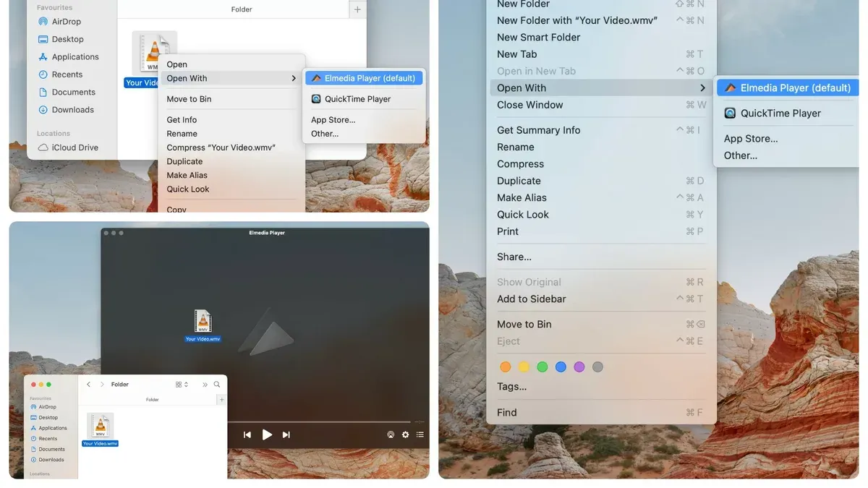Click the Elmedia Player playback progress bar
This screenshot has height=488, width=868.
pyautogui.click(x=319, y=421)
